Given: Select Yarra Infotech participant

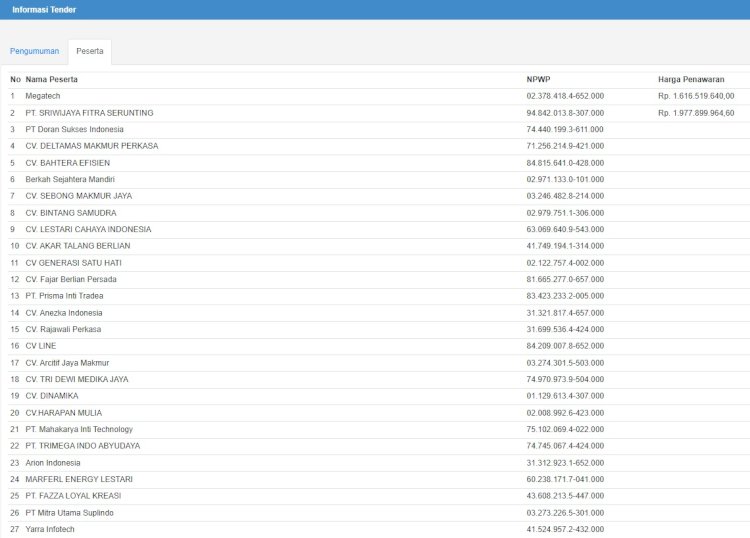Looking at the screenshot, I should pyautogui.click(x=50, y=529).
